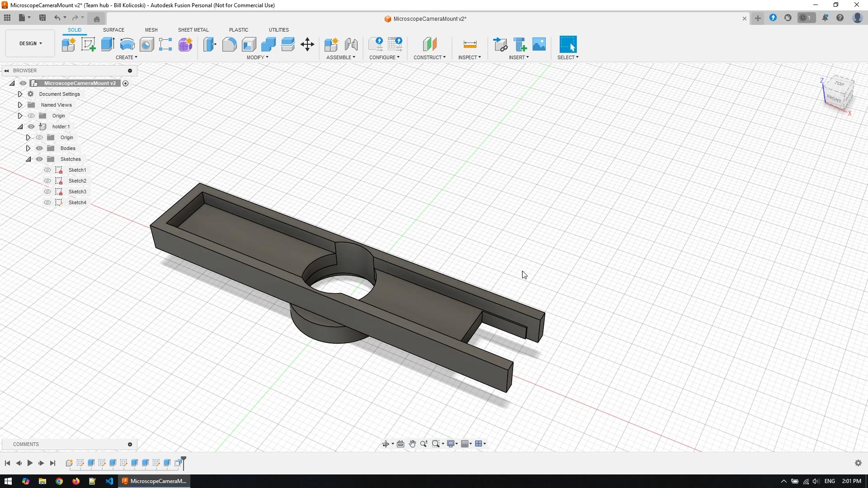Image resolution: width=868 pixels, height=488 pixels.
Task: Select the Fillet tool
Action: 229,44
